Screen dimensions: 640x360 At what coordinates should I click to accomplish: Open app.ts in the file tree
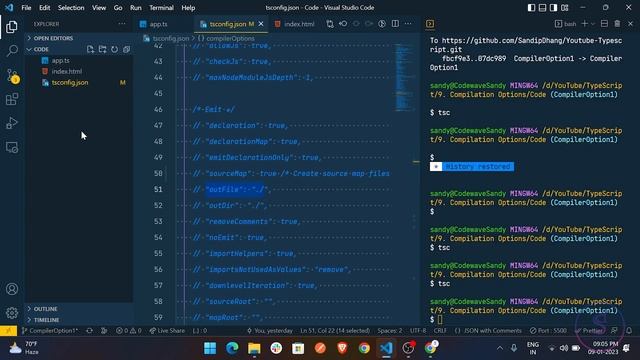(x=60, y=60)
